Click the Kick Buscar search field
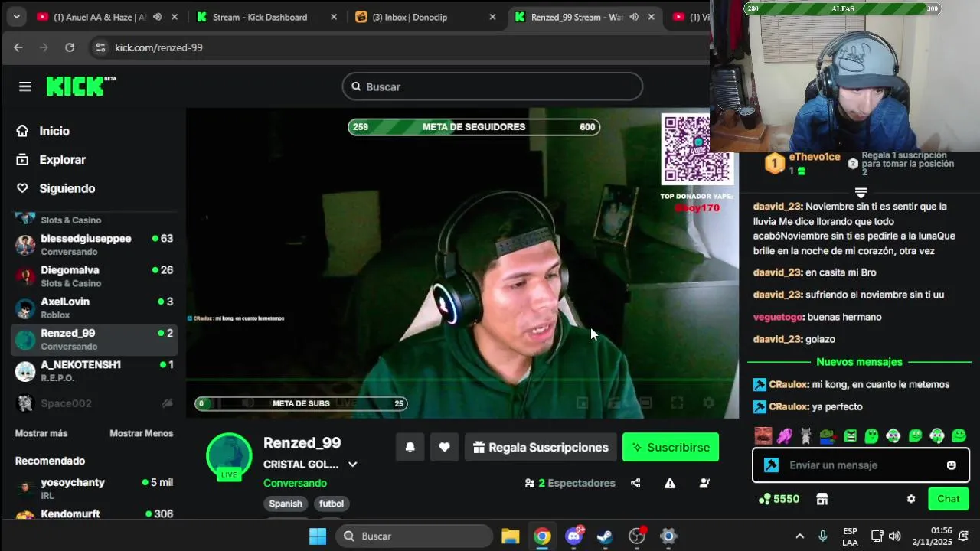This screenshot has width=980, height=551. (x=492, y=86)
